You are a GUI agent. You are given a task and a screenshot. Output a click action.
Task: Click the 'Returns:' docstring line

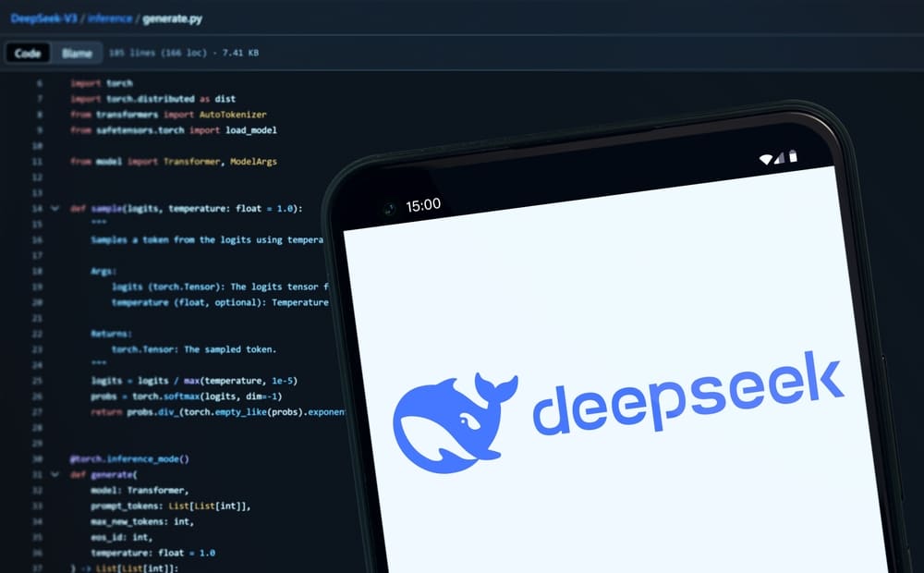tap(111, 333)
